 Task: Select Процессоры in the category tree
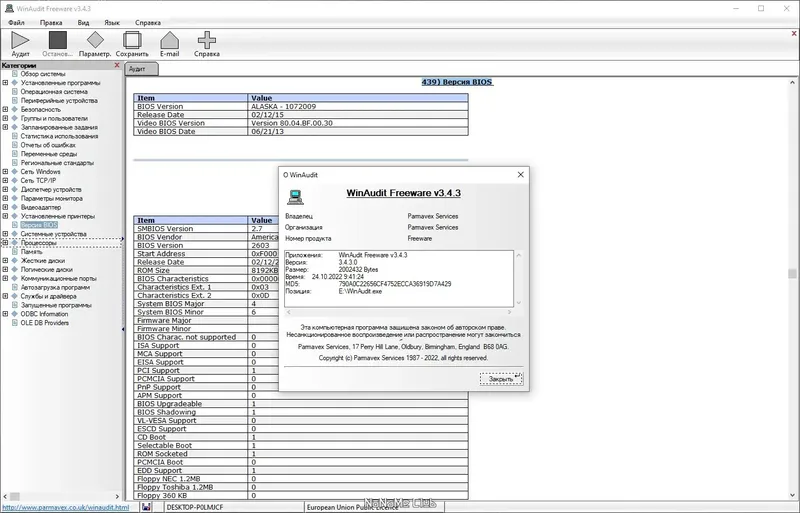coord(38,243)
